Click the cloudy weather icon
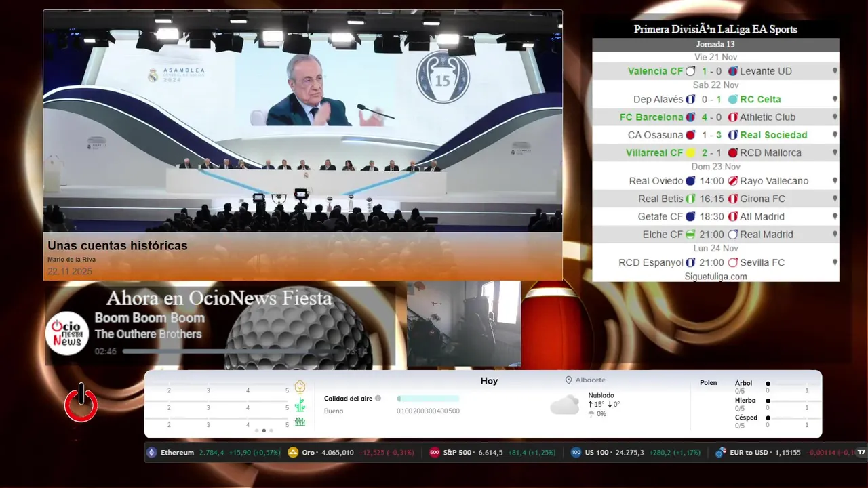 564,405
